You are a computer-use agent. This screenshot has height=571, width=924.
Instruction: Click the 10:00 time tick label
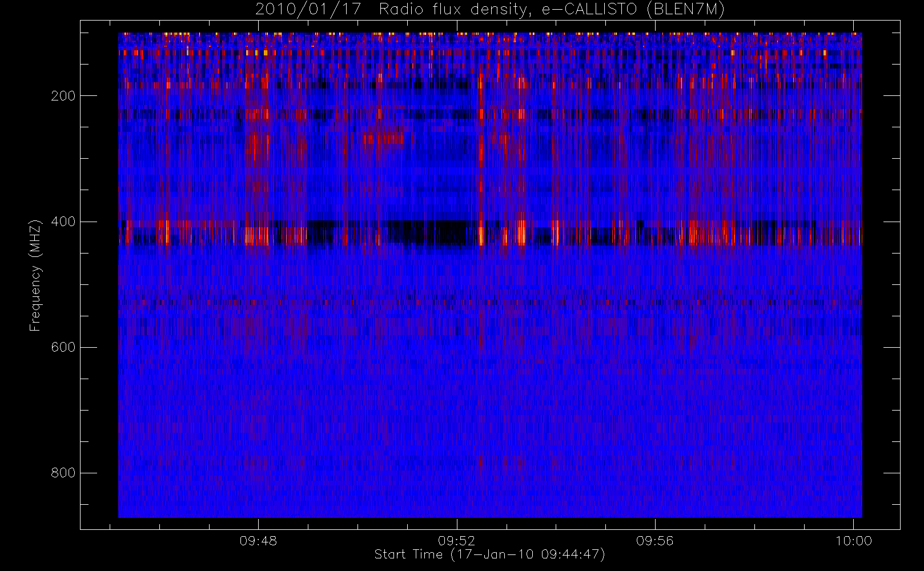click(x=854, y=541)
